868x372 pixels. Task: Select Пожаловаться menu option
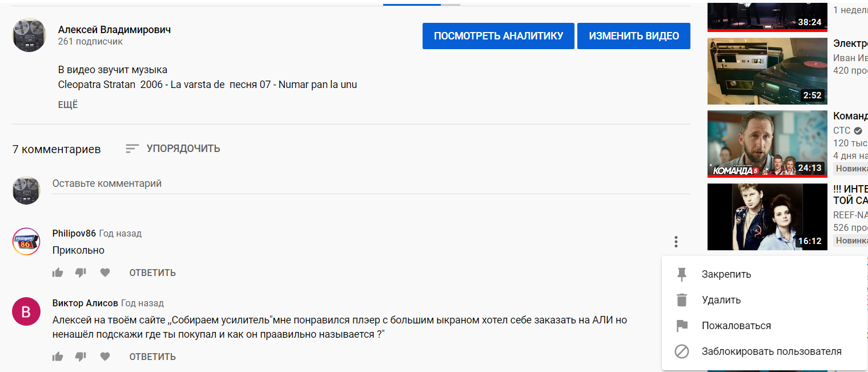coord(736,326)
